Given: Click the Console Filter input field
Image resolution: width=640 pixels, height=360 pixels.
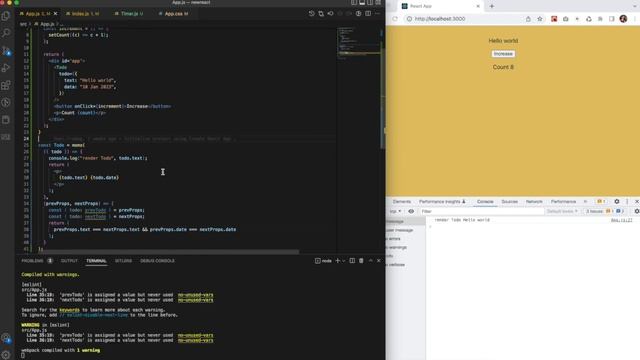Looking at the screenshot, I should [482, 211].
